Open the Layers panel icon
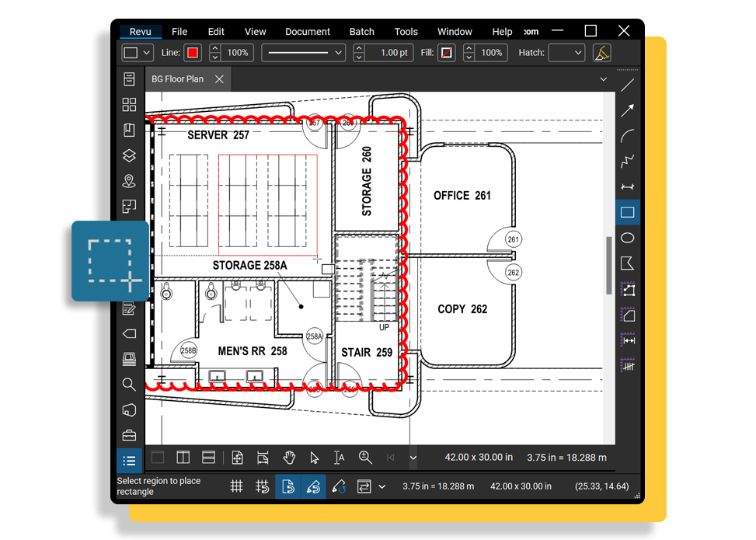Viewport: 756px width, 540px height. point(129,155)
